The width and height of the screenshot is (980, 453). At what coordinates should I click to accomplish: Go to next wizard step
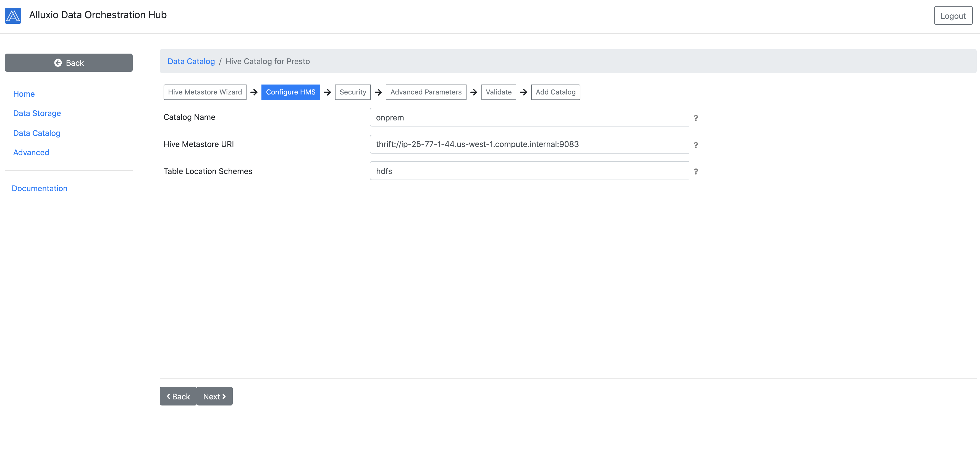click(214, 396)
